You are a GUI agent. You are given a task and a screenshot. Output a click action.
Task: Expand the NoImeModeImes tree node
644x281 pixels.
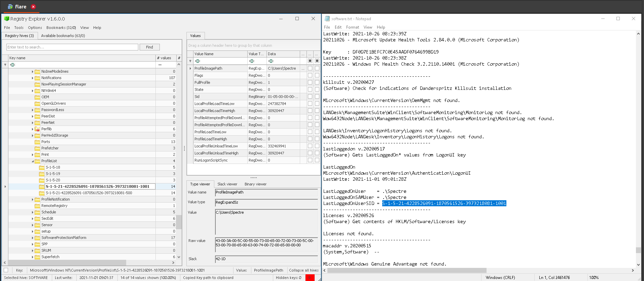(33, 72)
